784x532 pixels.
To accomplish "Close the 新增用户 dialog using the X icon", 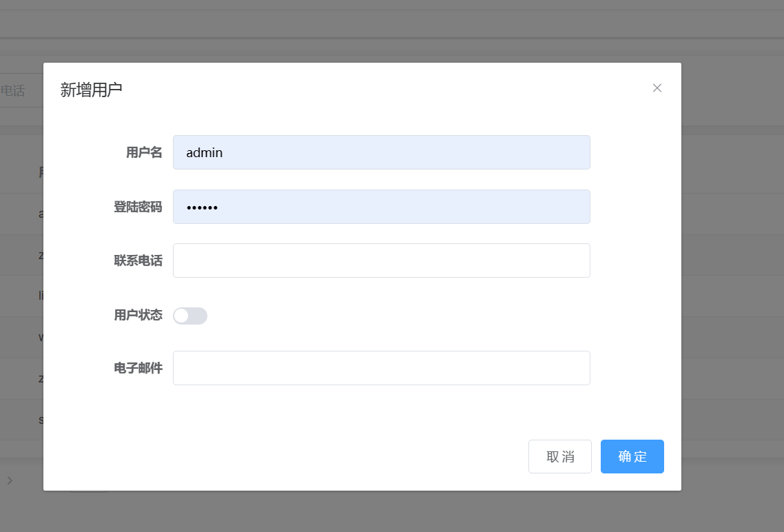I will [657, 88].
